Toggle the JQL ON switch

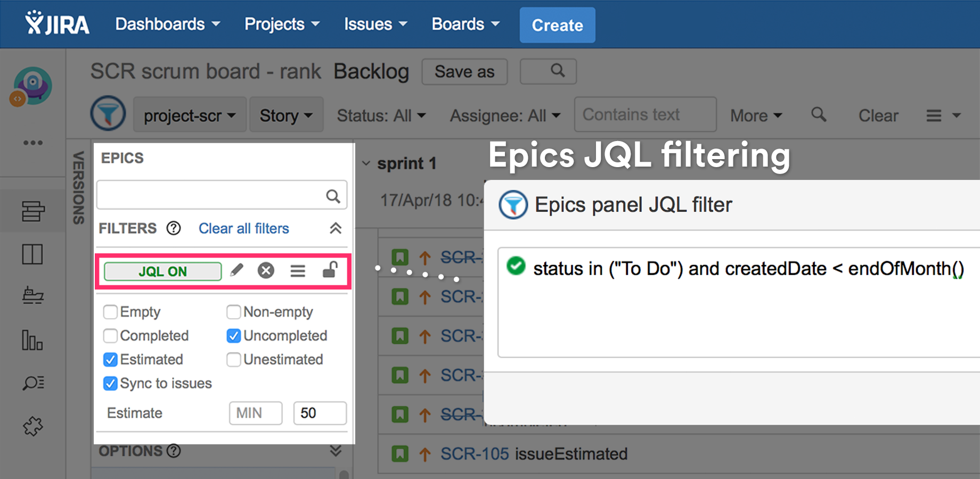(162, 271)
